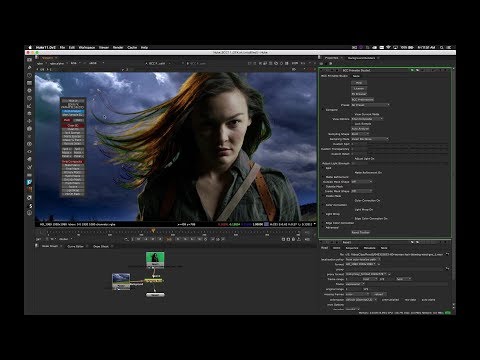The image size is (480, 360).
Task: Open the Edit menu
Action: [x=72, y=47]
